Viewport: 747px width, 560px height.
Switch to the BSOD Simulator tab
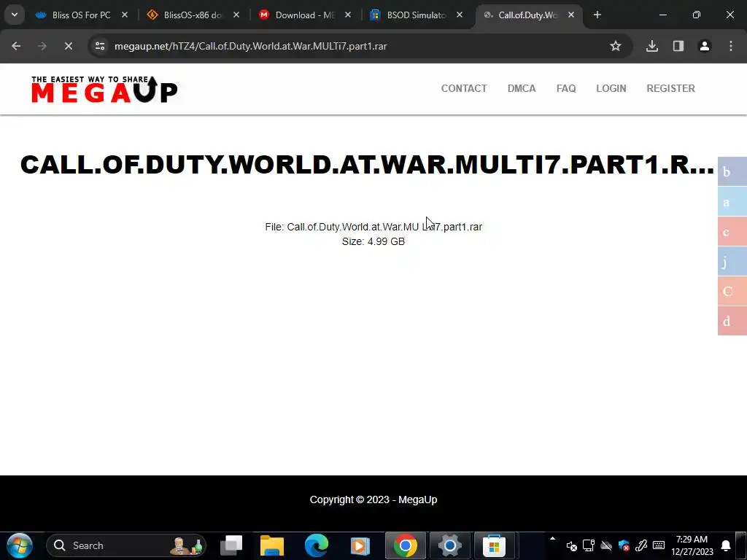tap(415, 15)
